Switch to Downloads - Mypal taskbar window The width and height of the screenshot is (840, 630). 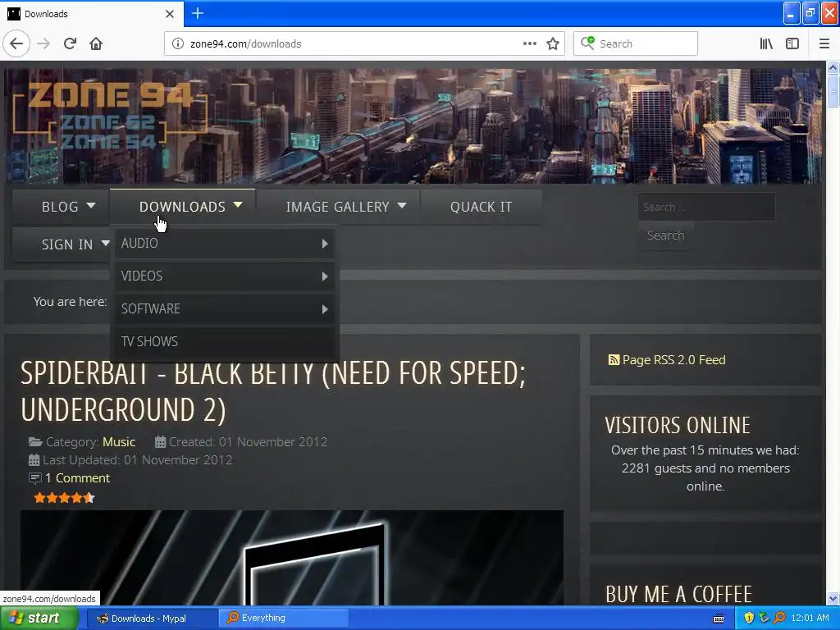click(152, 619)
